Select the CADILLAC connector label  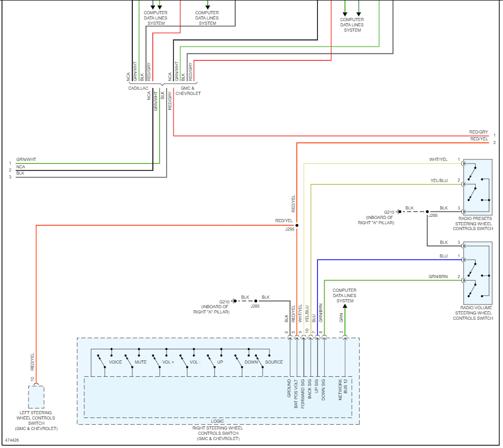click(x=138, y=88)
